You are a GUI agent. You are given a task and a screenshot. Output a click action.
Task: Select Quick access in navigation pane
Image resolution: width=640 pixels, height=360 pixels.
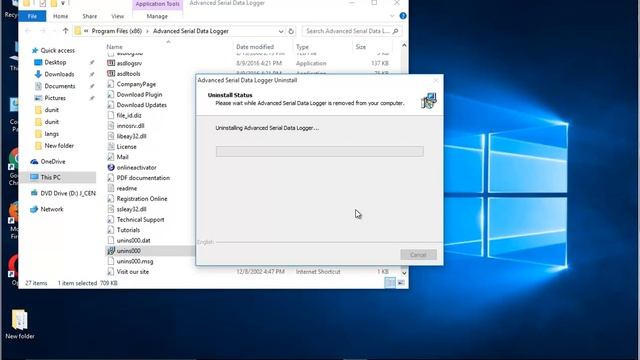[58, 51]
